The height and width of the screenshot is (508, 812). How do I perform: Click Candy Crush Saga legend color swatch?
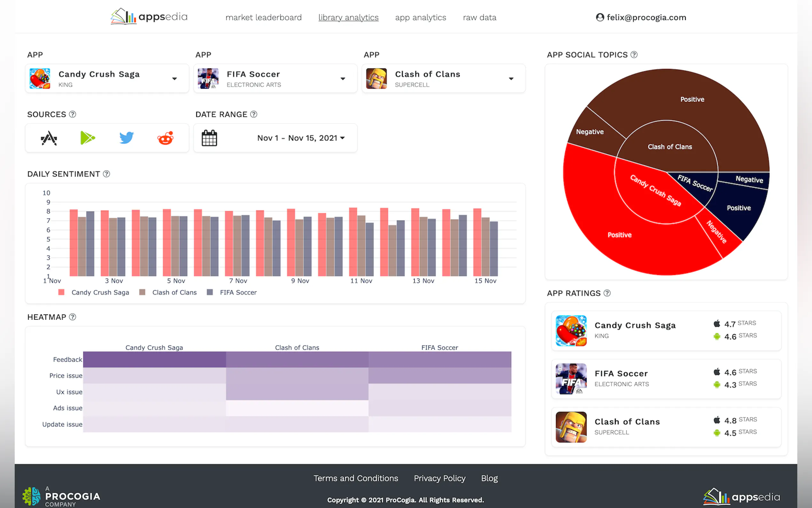tap(61, 292)
